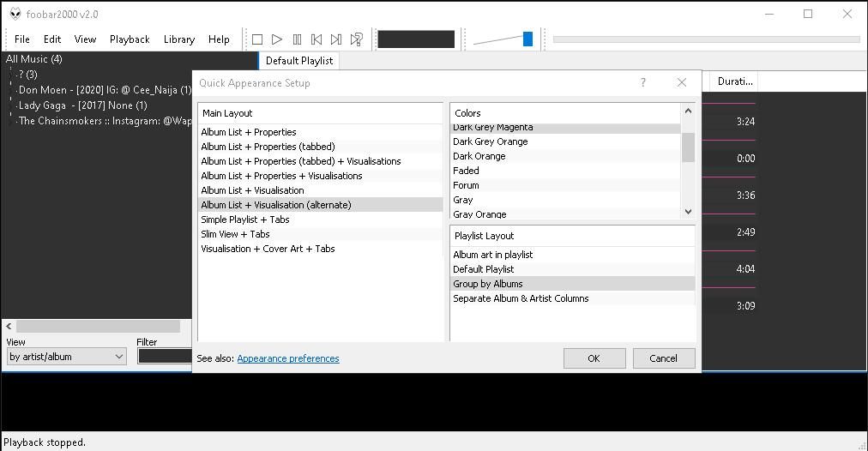This screenshot has width=868, height=451.
Task: Open the Library menu
Action: click(x=178, y=39)
